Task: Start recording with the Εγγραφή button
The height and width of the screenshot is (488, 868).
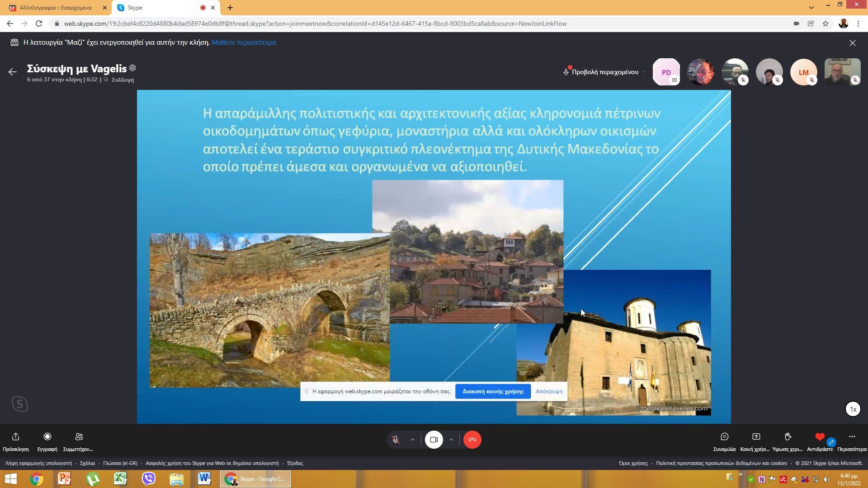Action: 47,437
